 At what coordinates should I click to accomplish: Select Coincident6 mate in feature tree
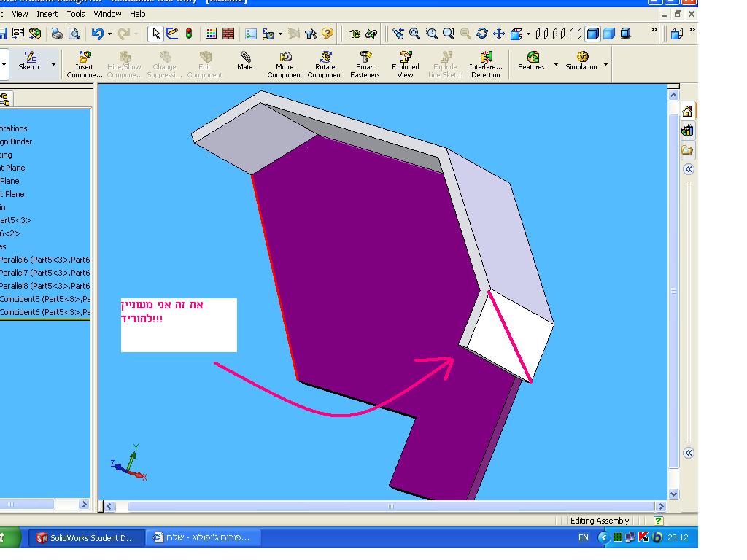(x=44, y=312)
